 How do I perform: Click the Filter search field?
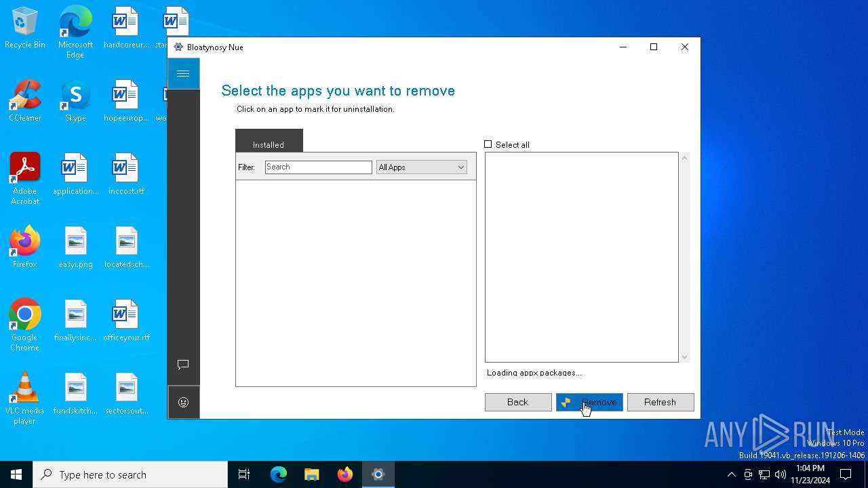319,167
